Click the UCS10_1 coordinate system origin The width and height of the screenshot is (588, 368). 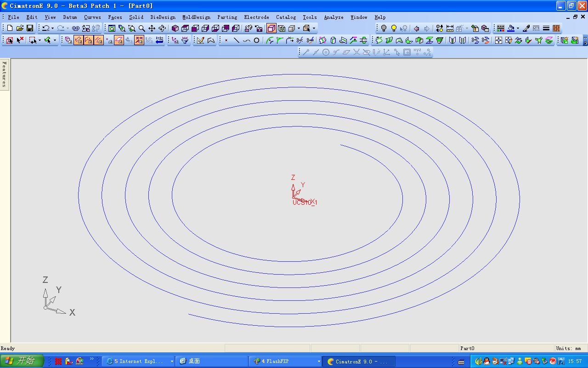[x=294, y=198]
